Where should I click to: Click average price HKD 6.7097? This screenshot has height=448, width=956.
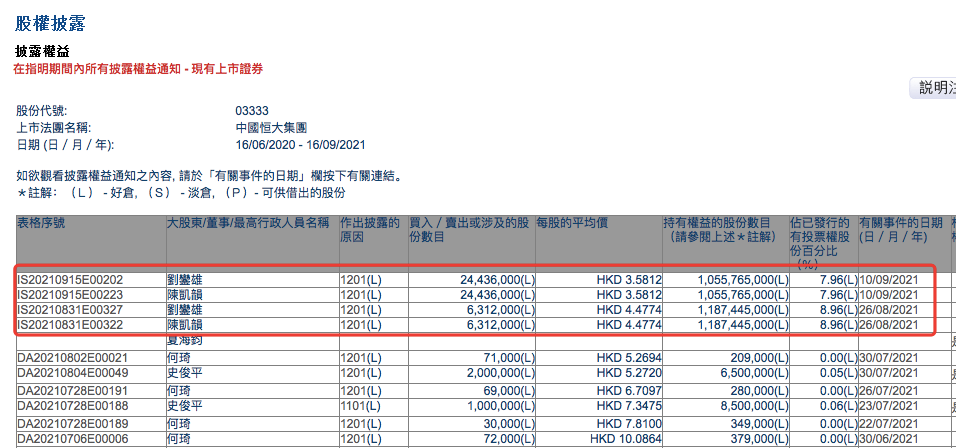[x=629, y=390]
